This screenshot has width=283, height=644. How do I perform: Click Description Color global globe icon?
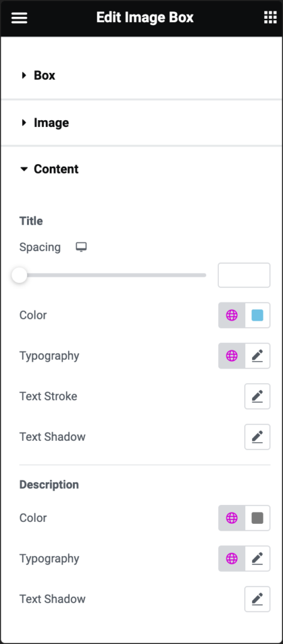tap(231, 518)
